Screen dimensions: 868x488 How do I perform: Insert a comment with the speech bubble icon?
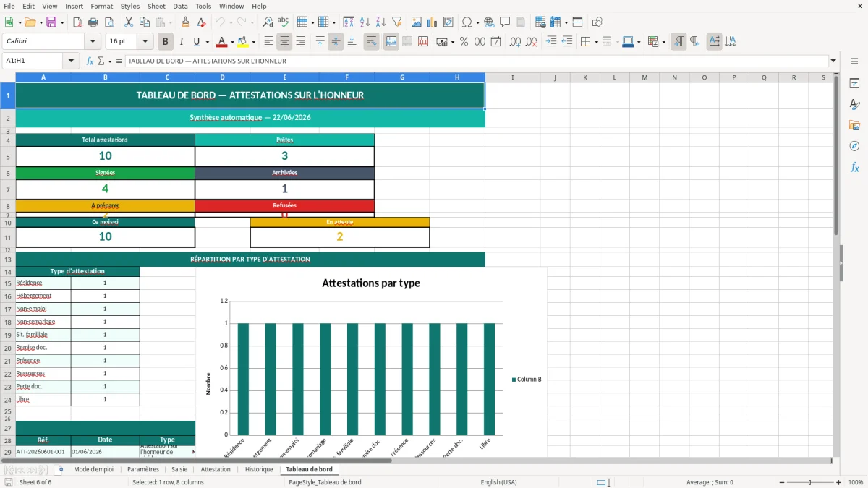[505, 22]
